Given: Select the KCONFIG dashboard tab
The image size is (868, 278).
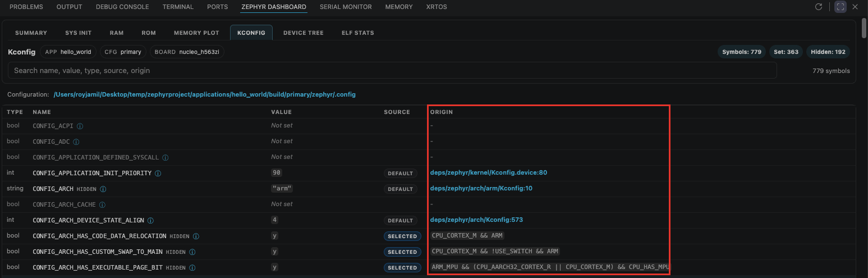Looking at the screenshot, I should point(251,33).
